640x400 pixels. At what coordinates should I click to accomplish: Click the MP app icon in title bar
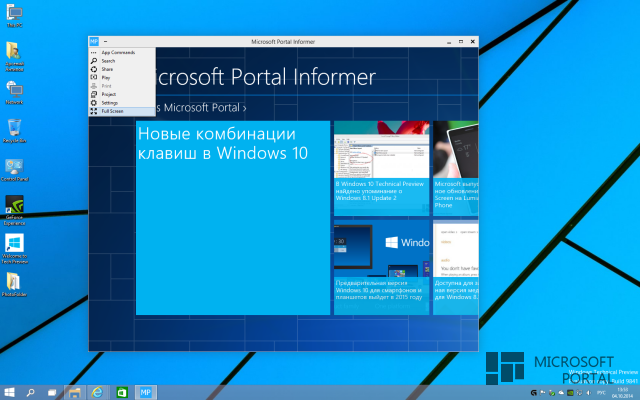pos(94,41)
